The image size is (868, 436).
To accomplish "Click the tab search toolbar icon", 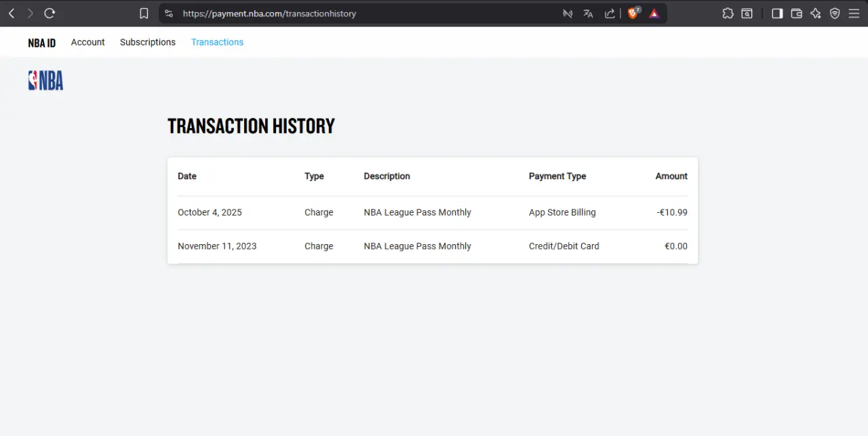I will tap(747, 14).
